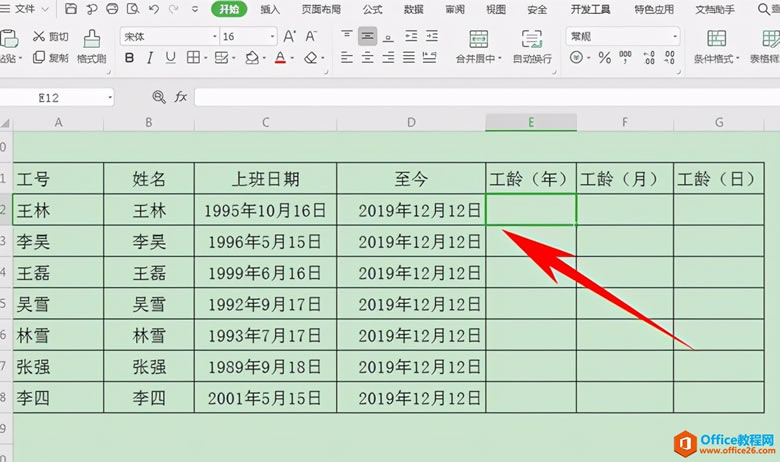The height and width of the screenshot is (462, 780).
Task: Click the fill color bucket icon
Action: point(252,58)
